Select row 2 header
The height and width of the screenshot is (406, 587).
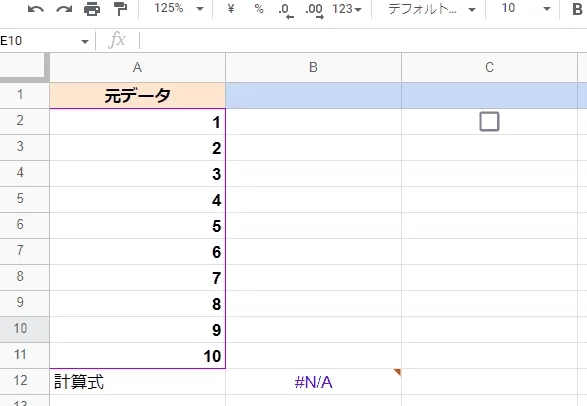(24, 121)
